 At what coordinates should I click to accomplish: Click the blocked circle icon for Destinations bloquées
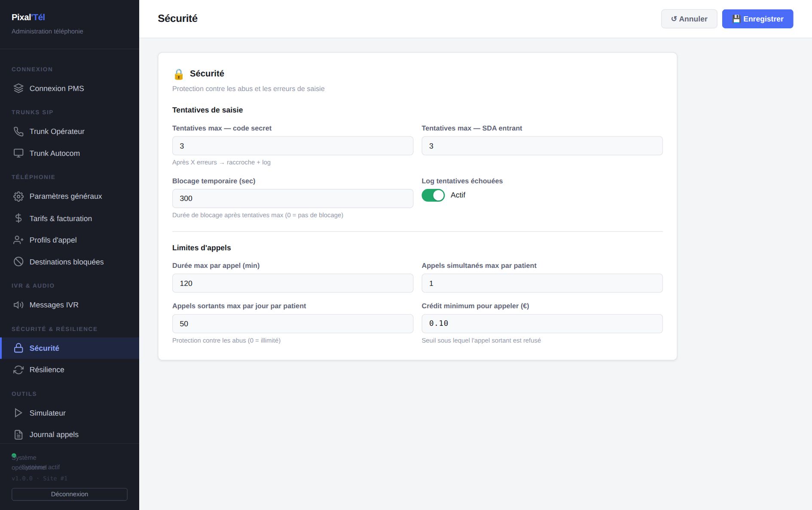[x=18, y=261]
